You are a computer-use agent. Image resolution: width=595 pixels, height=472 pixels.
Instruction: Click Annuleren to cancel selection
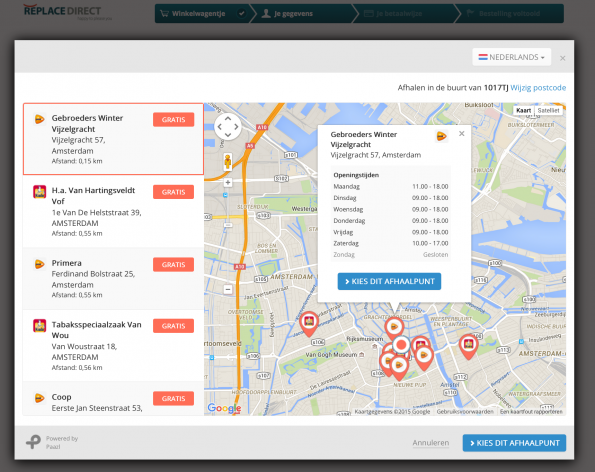tap(431, 443)
